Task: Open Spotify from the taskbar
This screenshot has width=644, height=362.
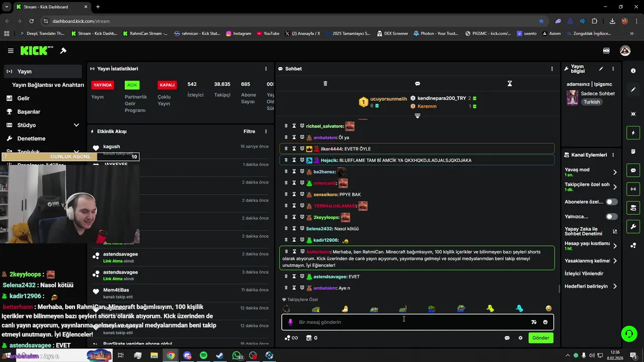Action: [203, 355]
